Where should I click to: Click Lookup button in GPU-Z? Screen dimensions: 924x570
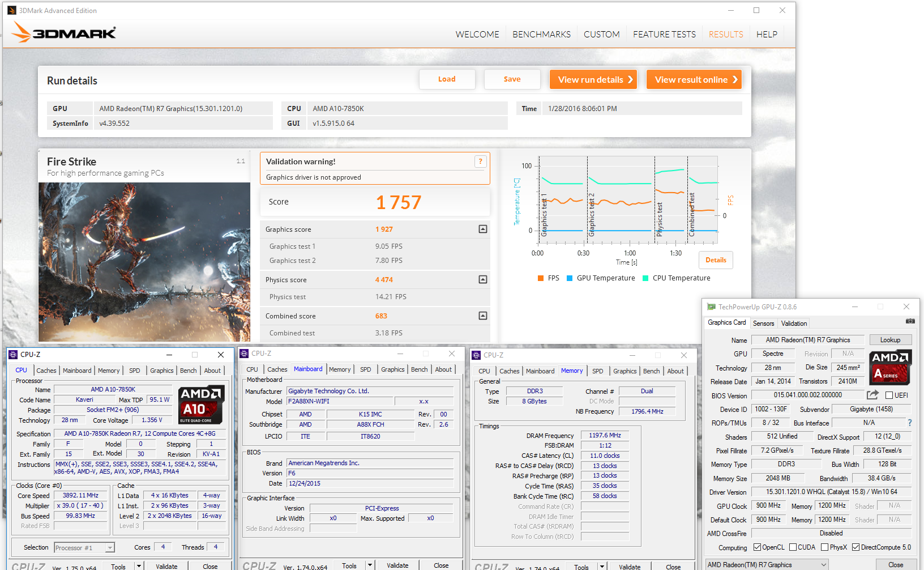click(x=890, y=340)
